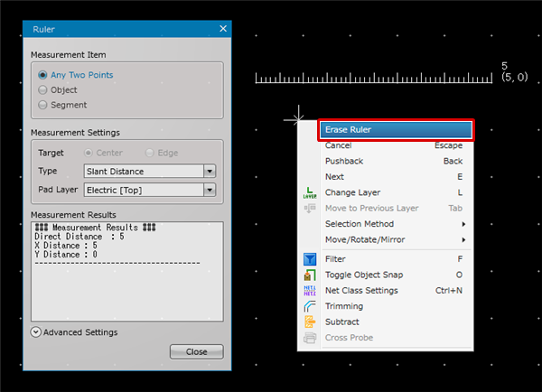Select the Segment measurement radio button

(42, 106)
